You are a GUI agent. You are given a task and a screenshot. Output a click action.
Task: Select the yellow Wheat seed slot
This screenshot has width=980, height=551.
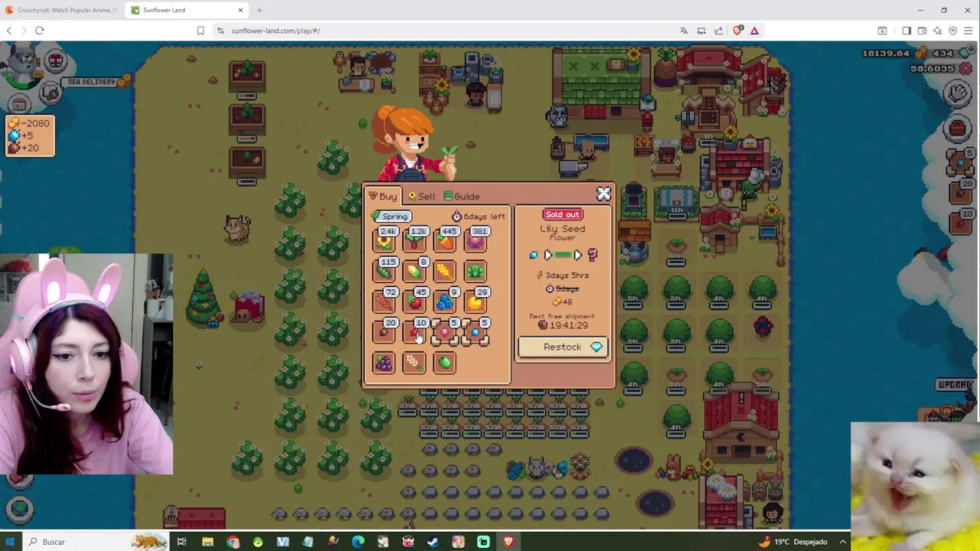[446, 270]
